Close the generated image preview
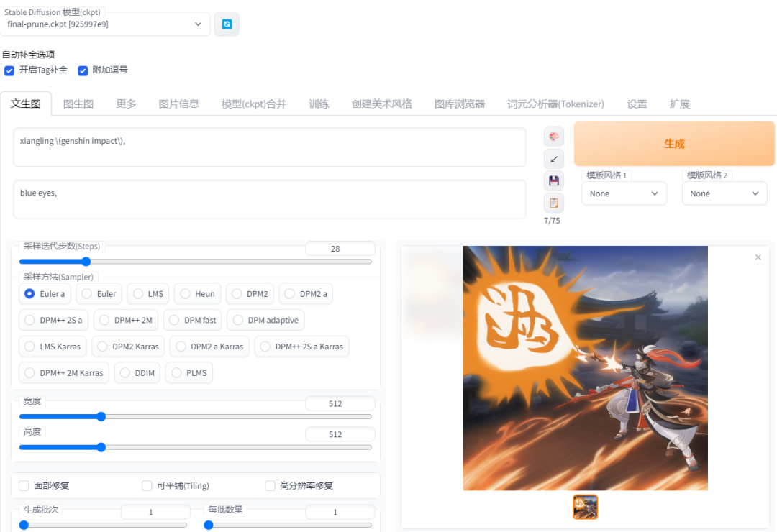The height and width of the screenshot is (532, 777). click(758, 257)
